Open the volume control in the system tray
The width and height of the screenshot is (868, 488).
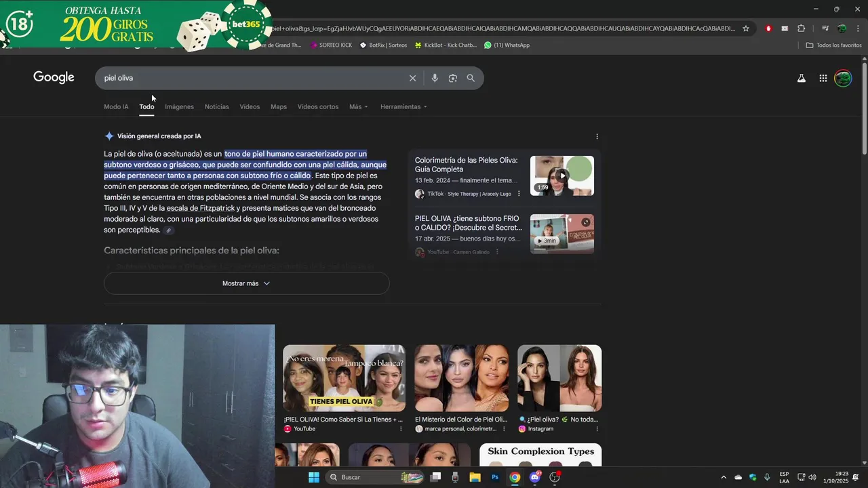pyautogui.click(x=812, y=477)
